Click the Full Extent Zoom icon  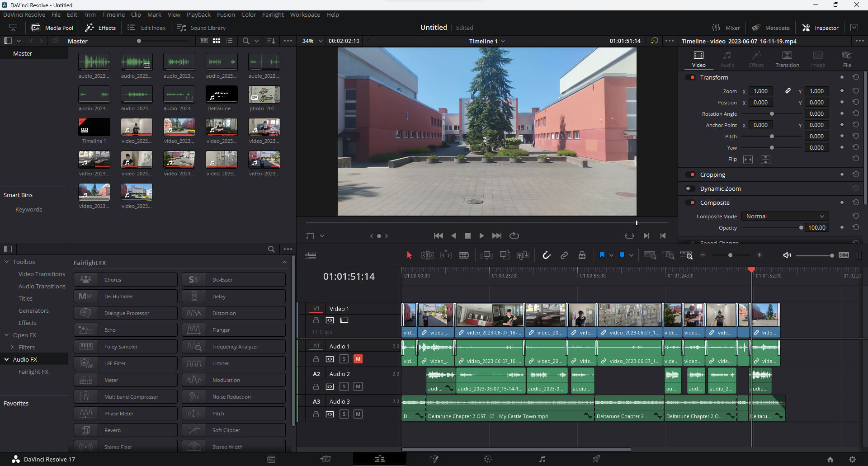[650, 255]
